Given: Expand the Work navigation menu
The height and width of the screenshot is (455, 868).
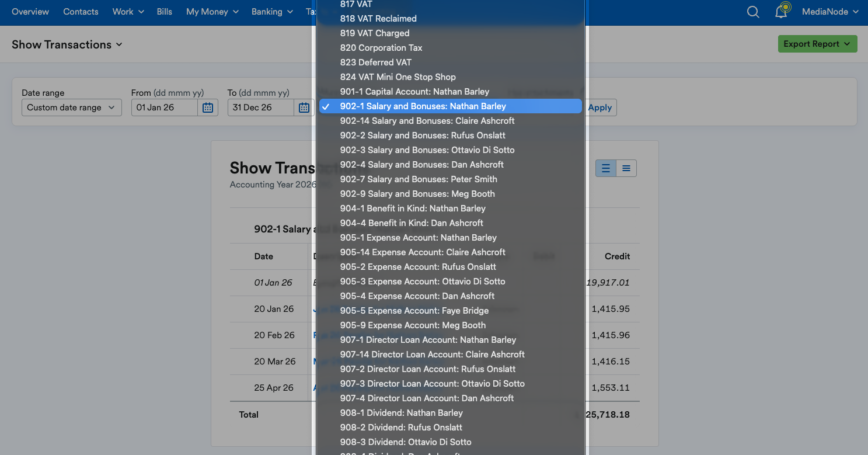Looking at the screenshot, I should (128, 12).
